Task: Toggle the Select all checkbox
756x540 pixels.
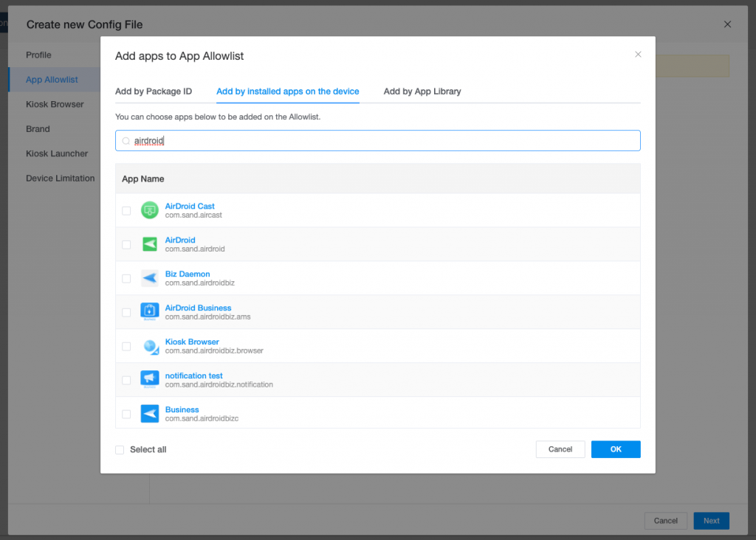Action: pyautogui.click(x=120, y=449)
